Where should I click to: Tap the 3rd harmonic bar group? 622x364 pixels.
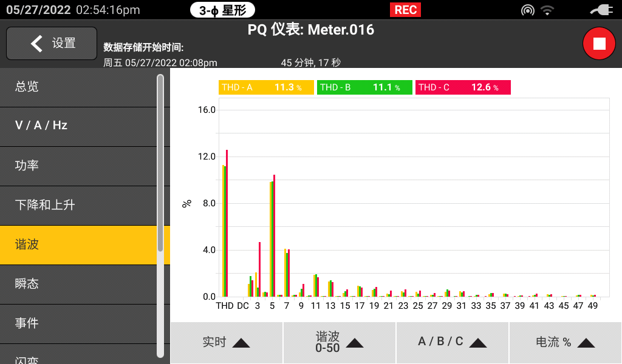[x=258, y=269]
